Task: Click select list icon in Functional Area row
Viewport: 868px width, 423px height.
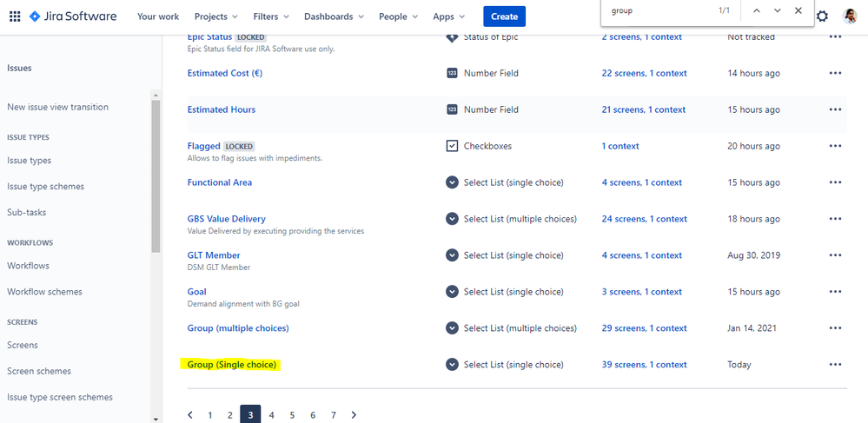Action: tap(452, 182)
